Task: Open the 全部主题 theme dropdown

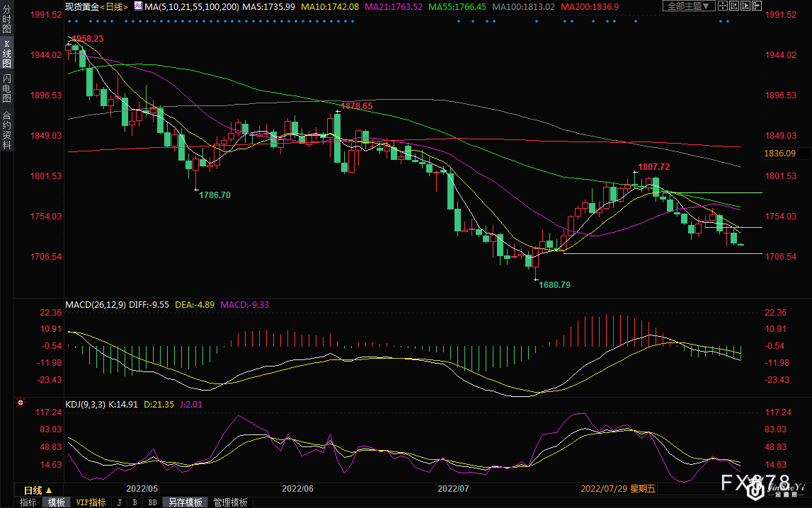Action: click(x=688, y=6)
